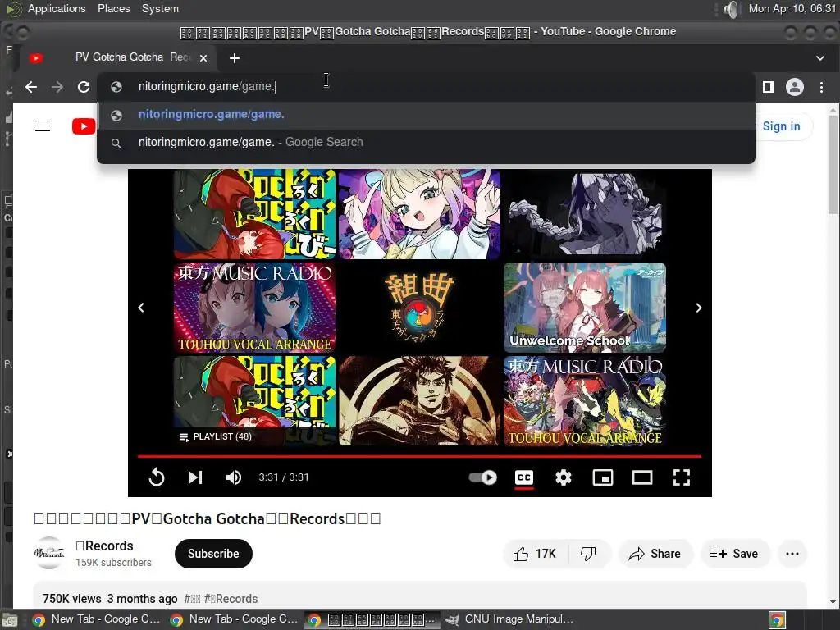This screenshot has width=840, height=630.
Task: Open the Applications menu
Action: pos(56,8)
